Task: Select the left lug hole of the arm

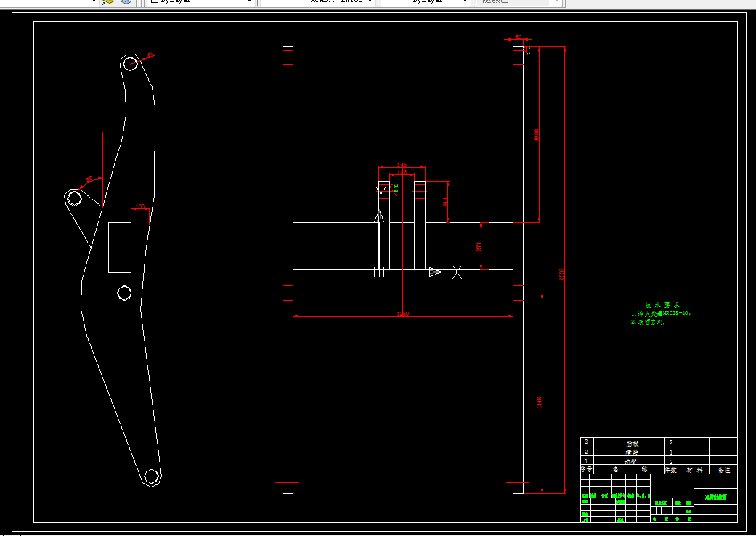Action: [x=74, y=198]
